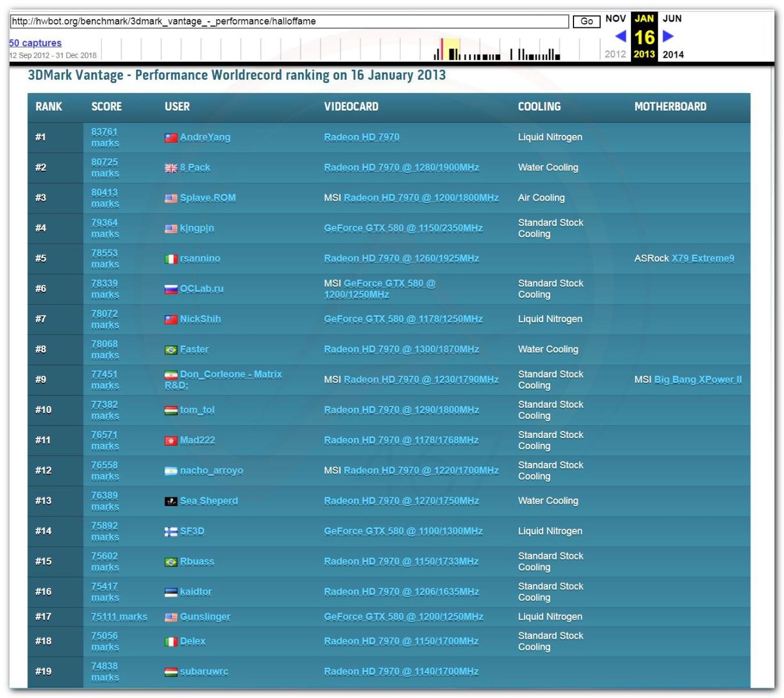Jump to the JUN capture month
Image resolution: width=784 pixels, height=698 pixels.
tap(672, 19)
